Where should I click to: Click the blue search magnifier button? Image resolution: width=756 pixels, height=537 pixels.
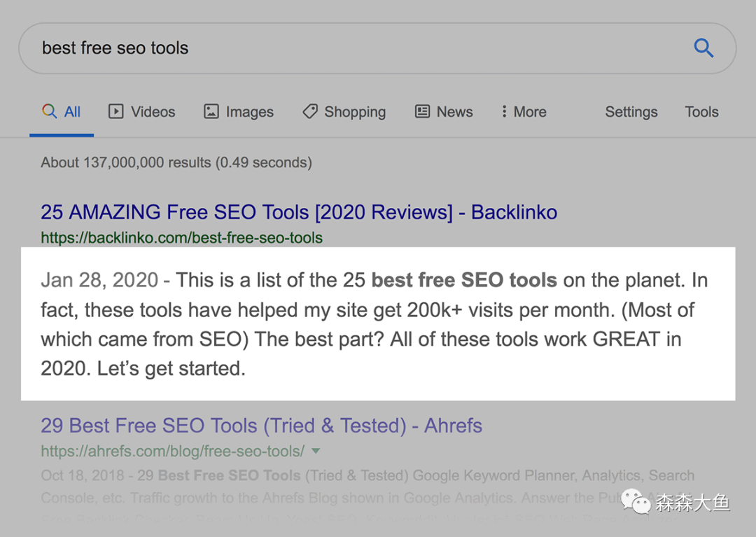click(x=703, y=48)
